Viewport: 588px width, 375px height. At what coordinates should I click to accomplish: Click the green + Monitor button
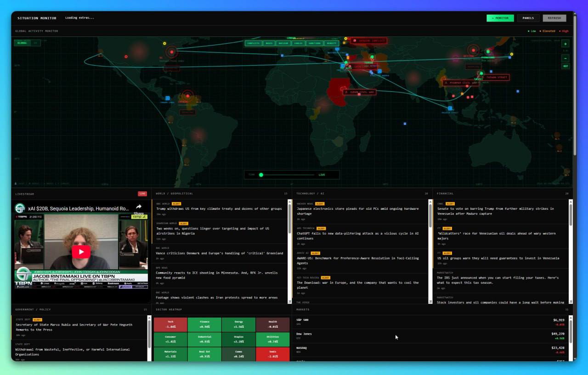(500, 18)
